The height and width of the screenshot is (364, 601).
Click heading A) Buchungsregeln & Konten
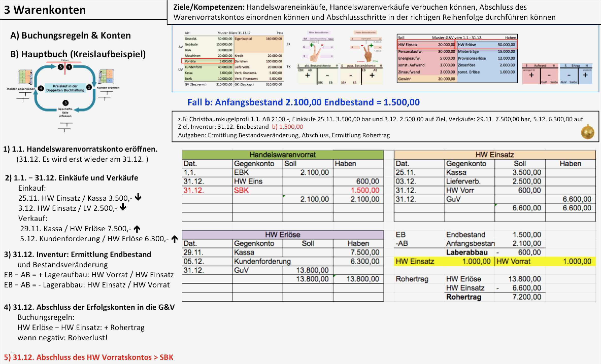pos(71,35)
